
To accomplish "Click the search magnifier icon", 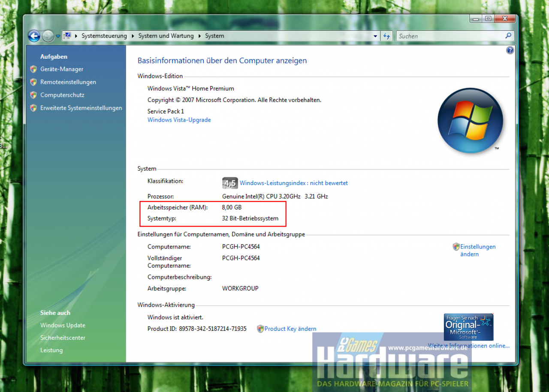I will 508,36.
